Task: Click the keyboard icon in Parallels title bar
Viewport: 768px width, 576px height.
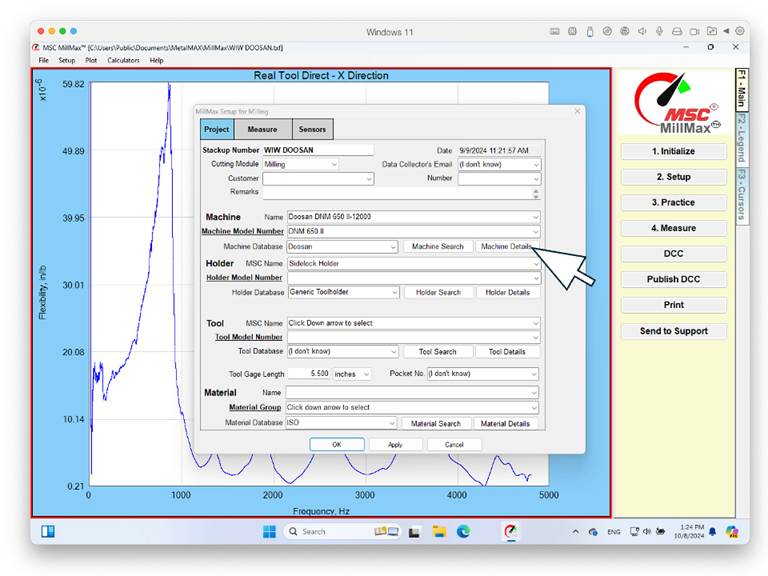Action: [x=554, y=31]
